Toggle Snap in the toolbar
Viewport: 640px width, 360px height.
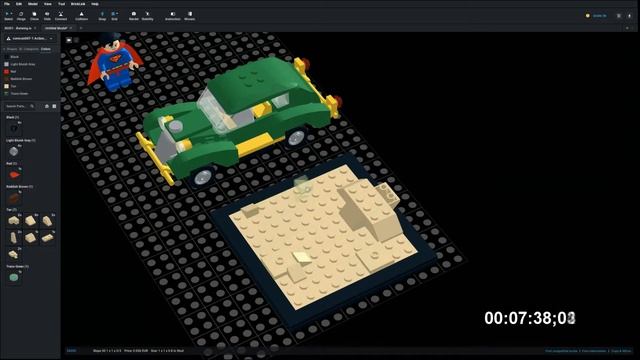(x=102, y=16)
